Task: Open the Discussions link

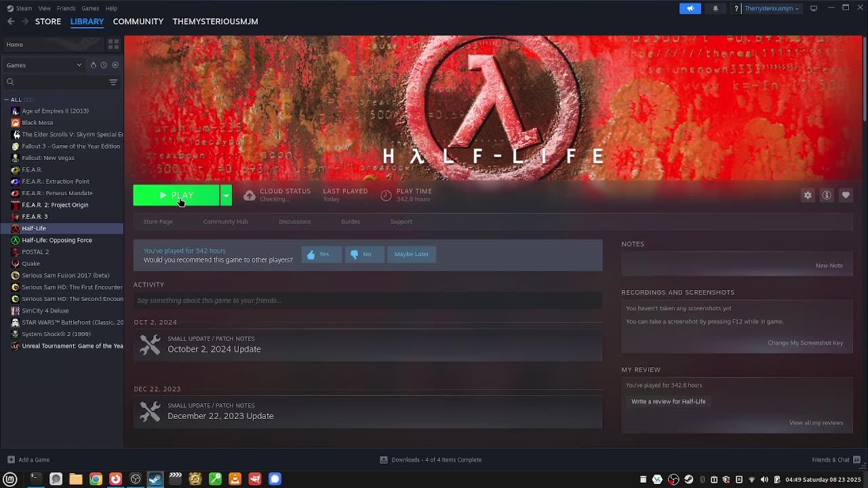Action: (x=295, y=222)
